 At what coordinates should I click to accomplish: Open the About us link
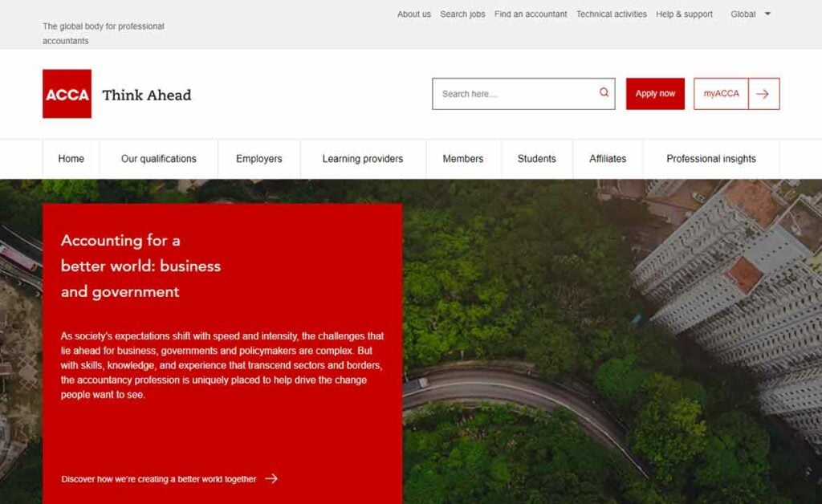[x=413, y=14]
